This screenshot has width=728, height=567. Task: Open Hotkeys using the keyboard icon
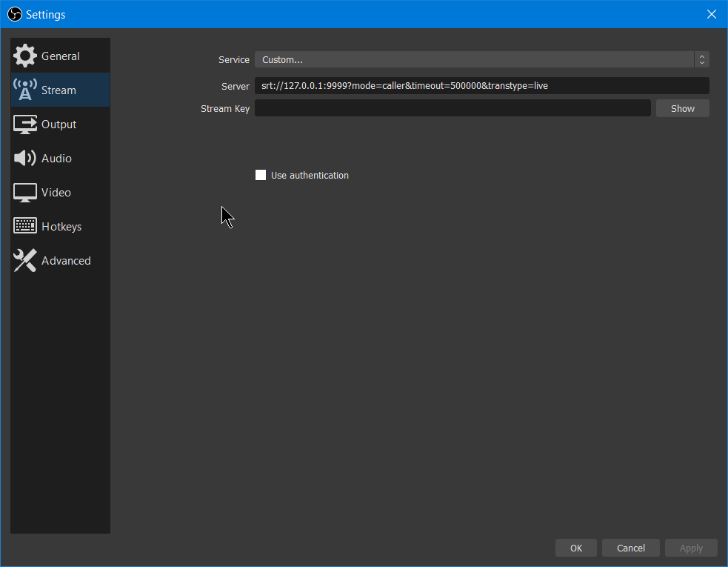click(25, 226)
